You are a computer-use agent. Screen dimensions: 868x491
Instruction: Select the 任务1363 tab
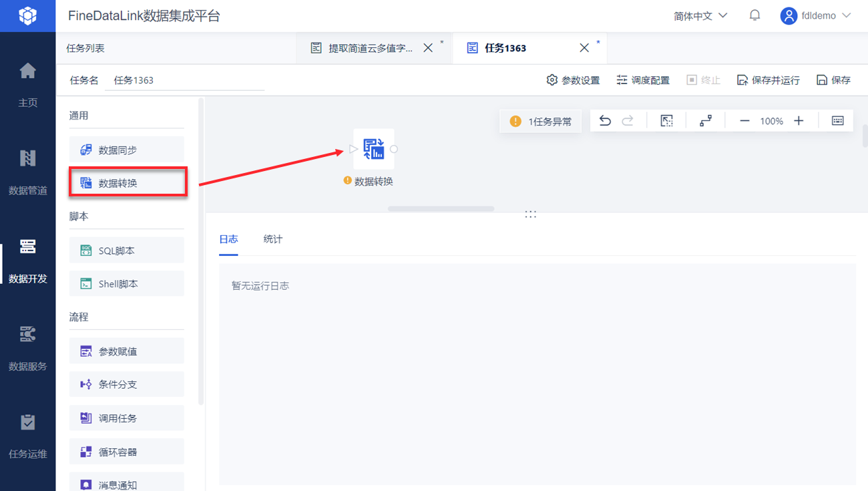[505, 48]
